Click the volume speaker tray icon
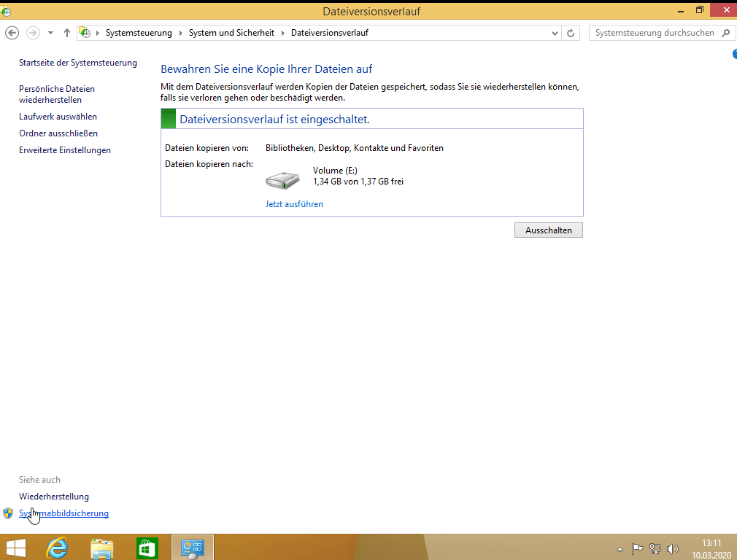Image resolution: width=737 pixels, height=560 pixels. point(673,548)
